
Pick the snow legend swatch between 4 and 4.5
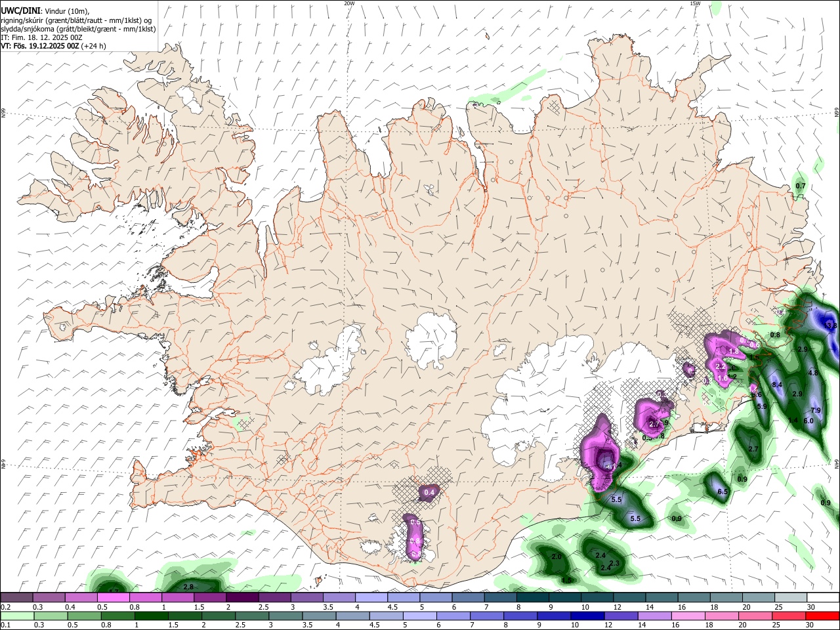tap(371, 598)
